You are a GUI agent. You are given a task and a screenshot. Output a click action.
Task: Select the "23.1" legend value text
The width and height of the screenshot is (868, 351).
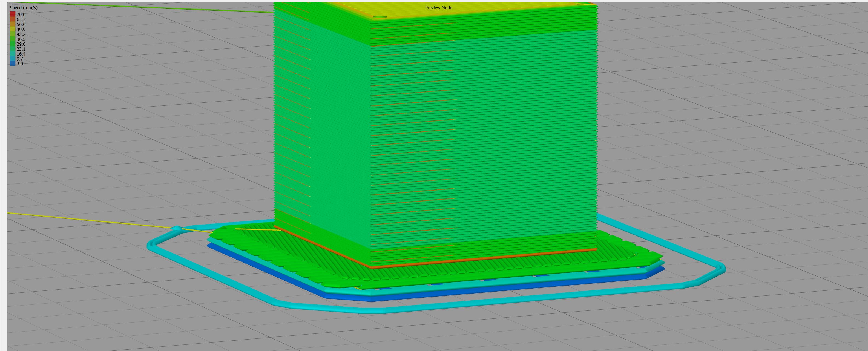tap(21, 49)
